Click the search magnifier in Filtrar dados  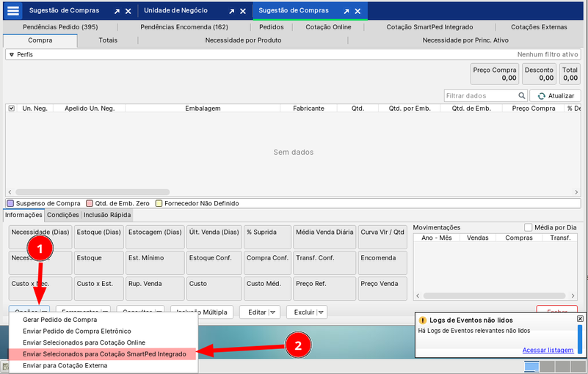523,96
